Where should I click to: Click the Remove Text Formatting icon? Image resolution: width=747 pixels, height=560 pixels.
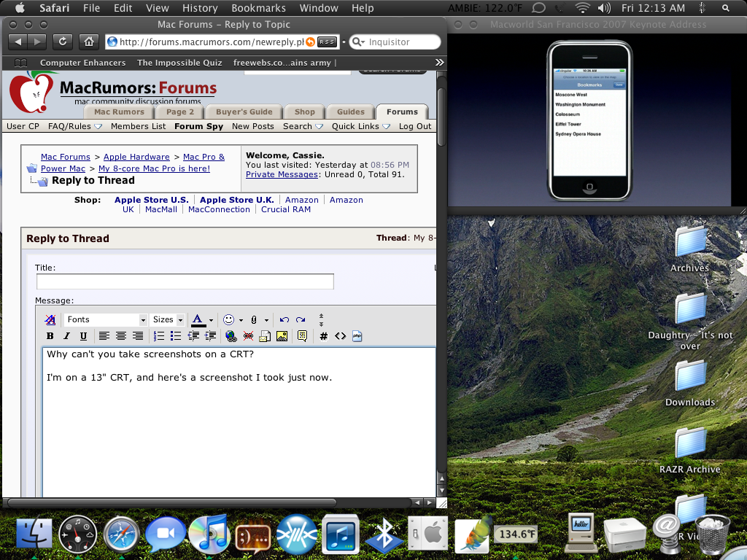tap(50, 319)
